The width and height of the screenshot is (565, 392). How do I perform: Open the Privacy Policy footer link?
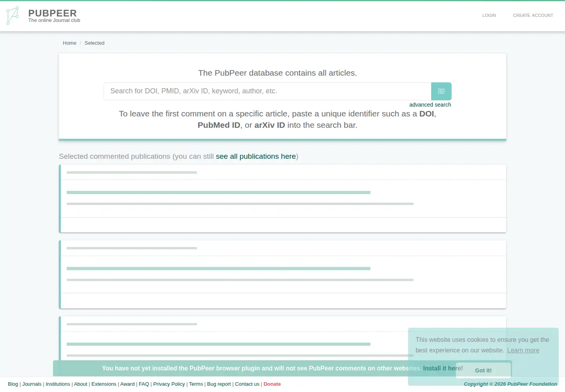point(169,384)
